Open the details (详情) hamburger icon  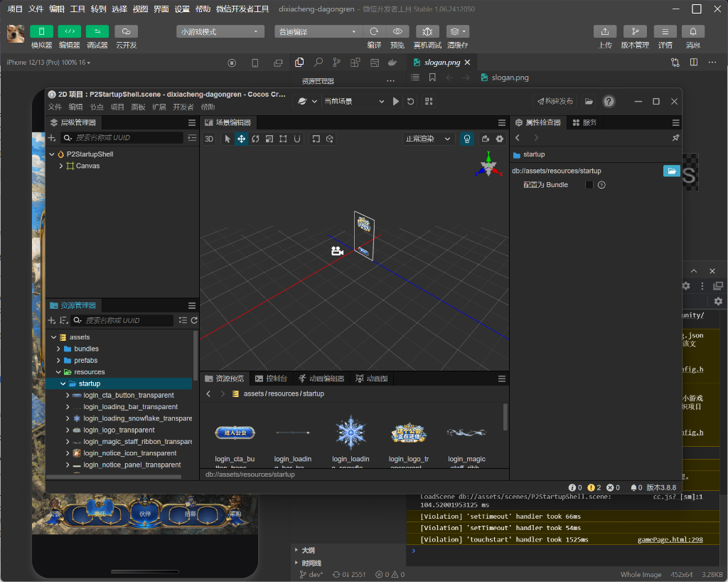click(x=665, y=31)
